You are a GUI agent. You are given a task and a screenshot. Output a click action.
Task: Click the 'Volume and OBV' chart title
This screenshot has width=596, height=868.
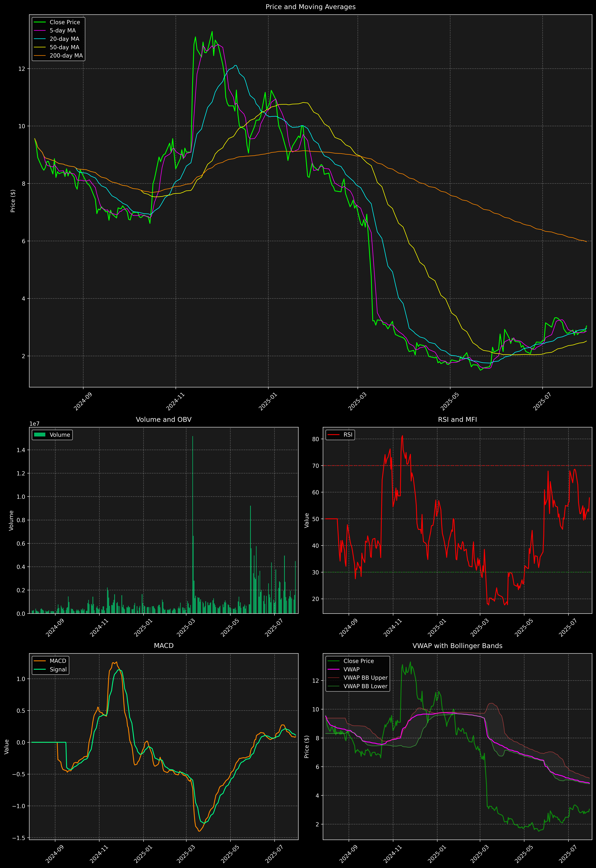tap(164, 419)
